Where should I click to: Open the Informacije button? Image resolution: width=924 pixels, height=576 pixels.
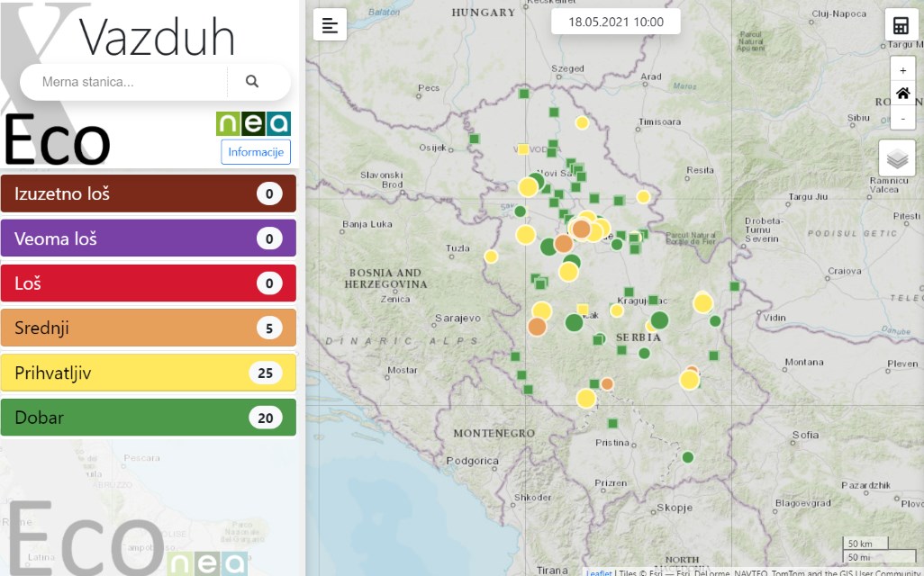(x=256, y=152)
